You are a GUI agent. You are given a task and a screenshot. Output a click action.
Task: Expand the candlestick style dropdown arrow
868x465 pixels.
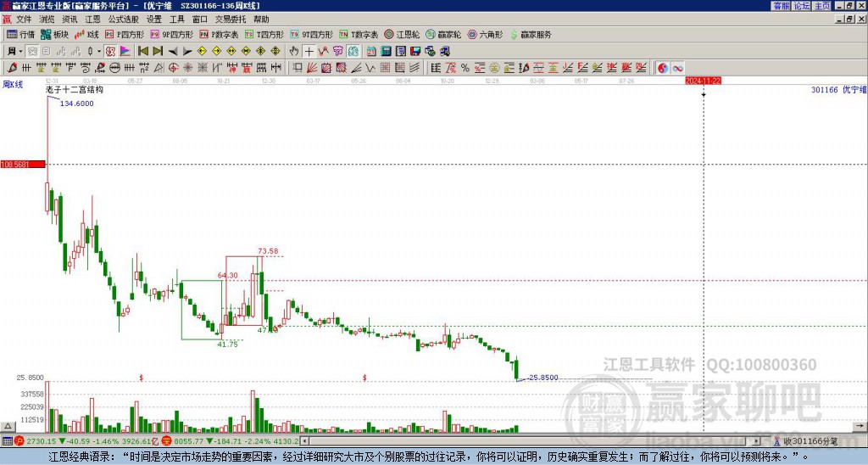coord(99,51)
